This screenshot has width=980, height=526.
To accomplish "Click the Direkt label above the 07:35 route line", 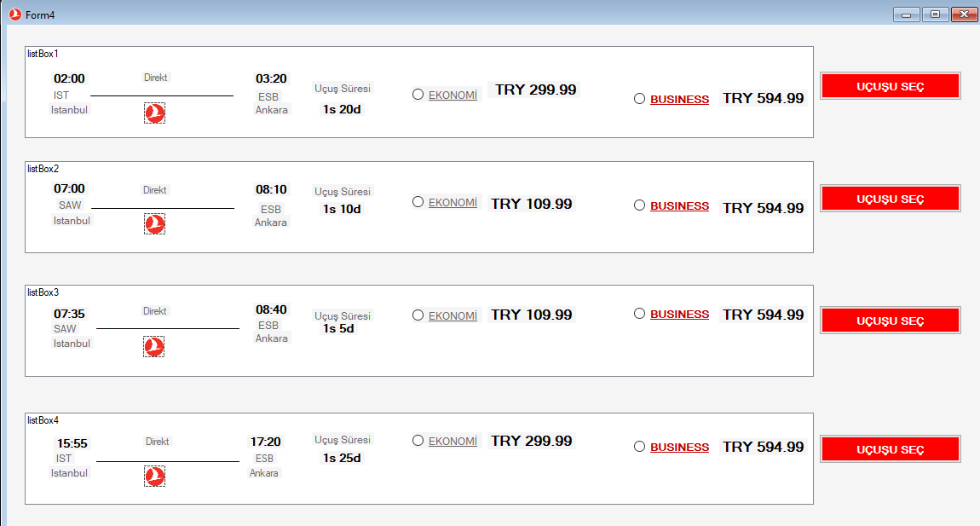I will tap(154, 311).
